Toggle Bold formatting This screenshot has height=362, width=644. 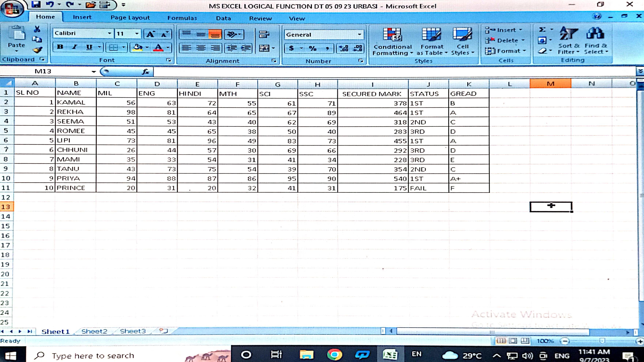click(60, 47)
